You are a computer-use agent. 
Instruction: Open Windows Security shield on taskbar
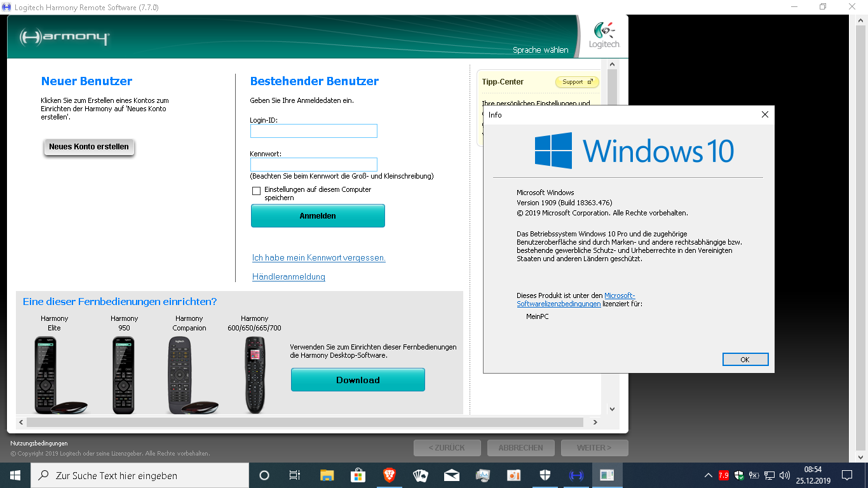pyautogui.click(x=545, y=475)
